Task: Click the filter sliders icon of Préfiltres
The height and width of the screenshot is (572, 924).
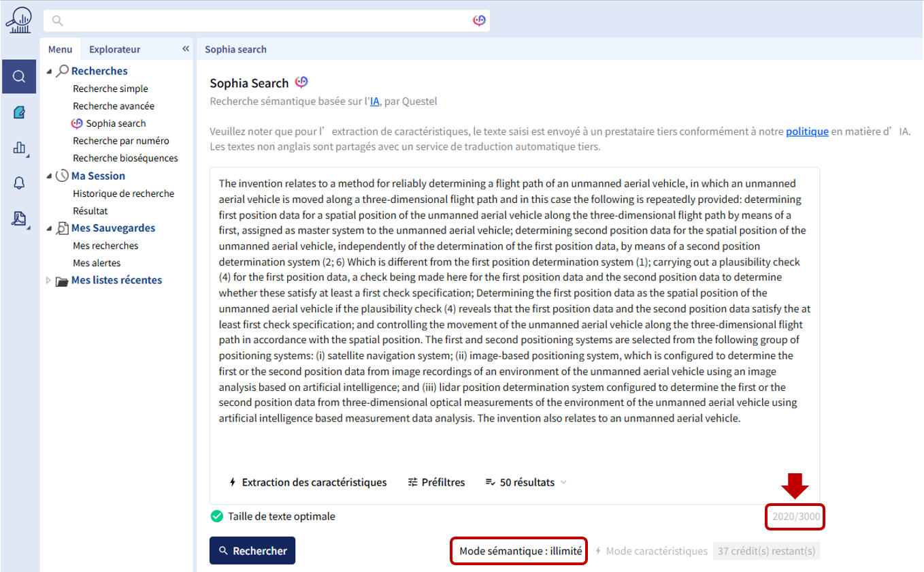Action: (x=412, y=482)
